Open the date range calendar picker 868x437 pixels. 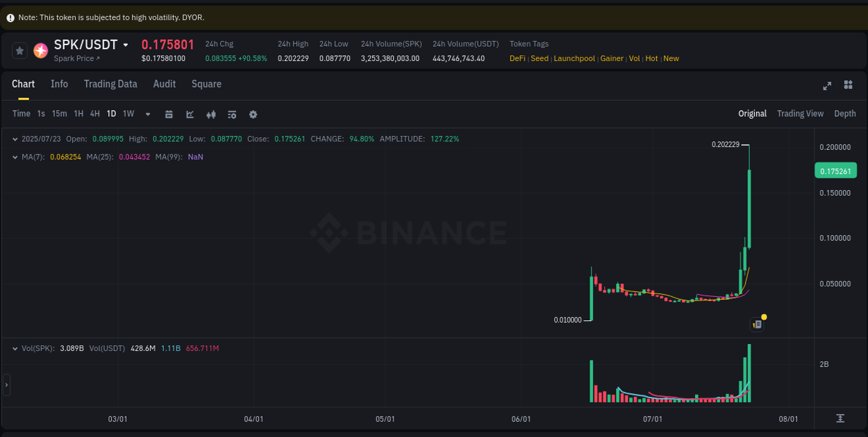pyautogui.click(x=169, y=114)
